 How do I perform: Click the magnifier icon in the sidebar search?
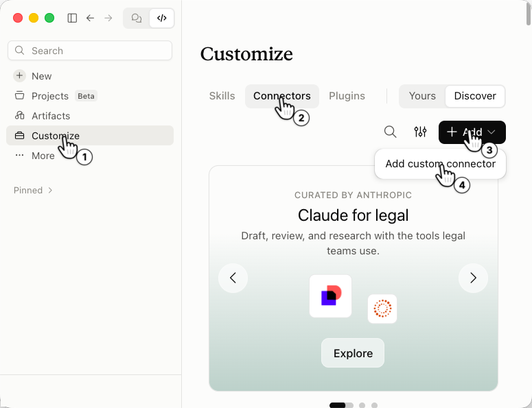tap(20, 51)
